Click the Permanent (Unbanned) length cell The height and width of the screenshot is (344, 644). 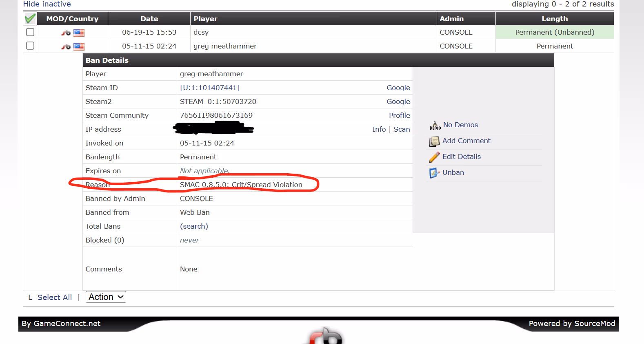point(555,32)
